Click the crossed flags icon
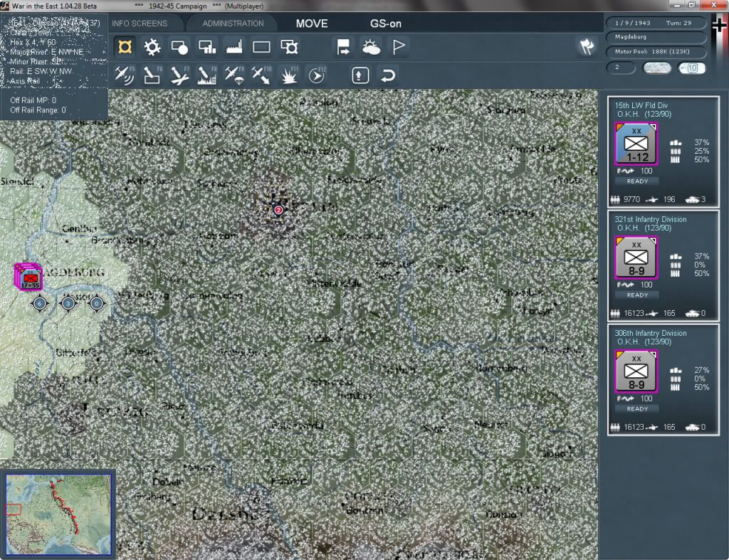The width and height of the screenshot is (729, 560). point(587,46)
